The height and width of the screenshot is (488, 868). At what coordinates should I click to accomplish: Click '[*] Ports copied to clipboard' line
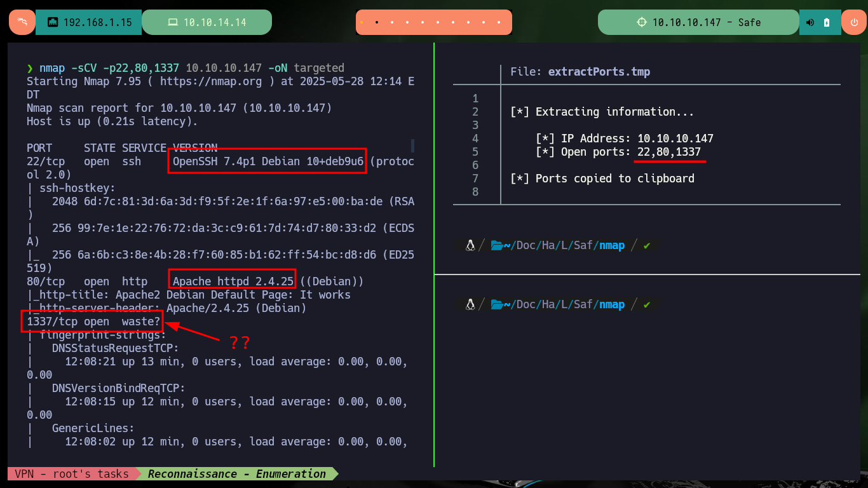[602, 179]
